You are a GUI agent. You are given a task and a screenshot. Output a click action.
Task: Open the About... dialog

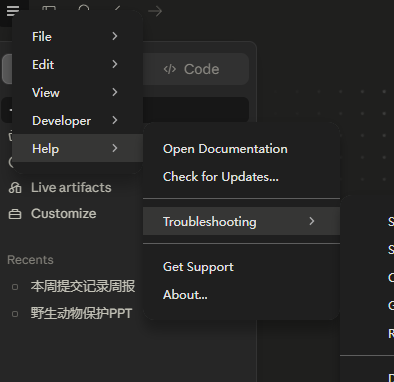pos(241,295)
